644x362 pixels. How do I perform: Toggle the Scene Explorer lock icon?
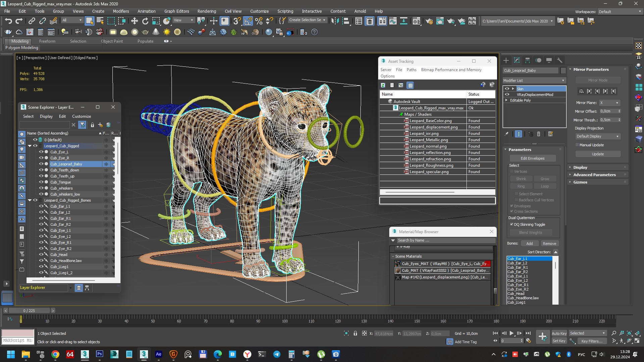tap(92, 125)
